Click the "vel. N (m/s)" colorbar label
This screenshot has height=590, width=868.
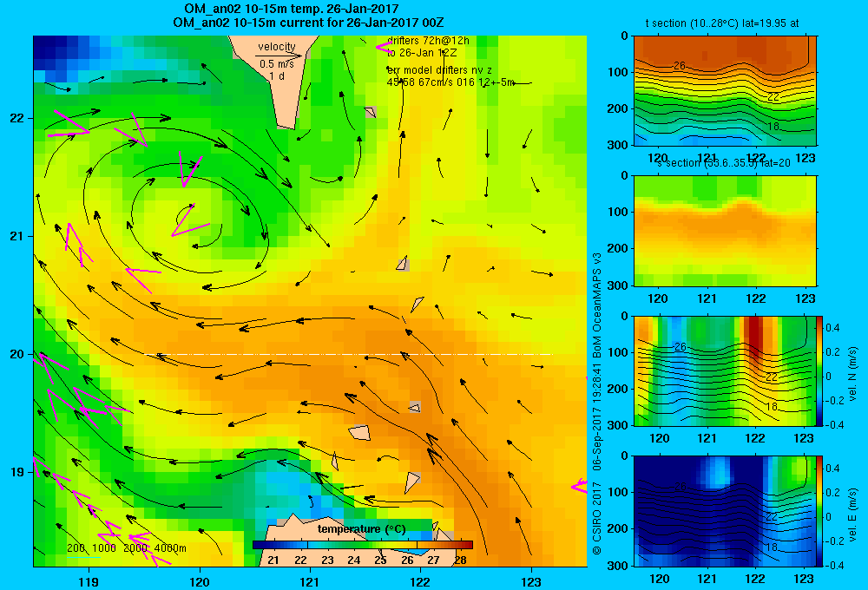[x=852, y=374]
